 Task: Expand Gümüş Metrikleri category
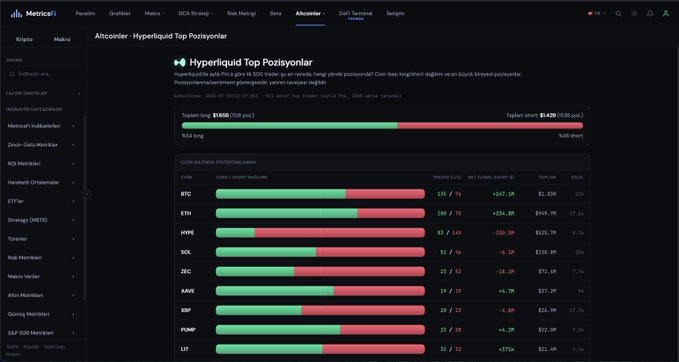coord(42,314)
